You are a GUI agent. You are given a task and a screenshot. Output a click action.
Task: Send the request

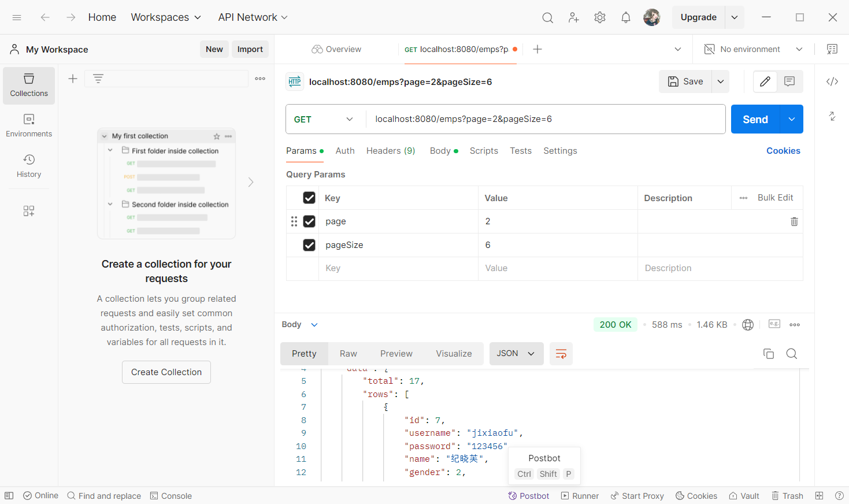(755, 119)
